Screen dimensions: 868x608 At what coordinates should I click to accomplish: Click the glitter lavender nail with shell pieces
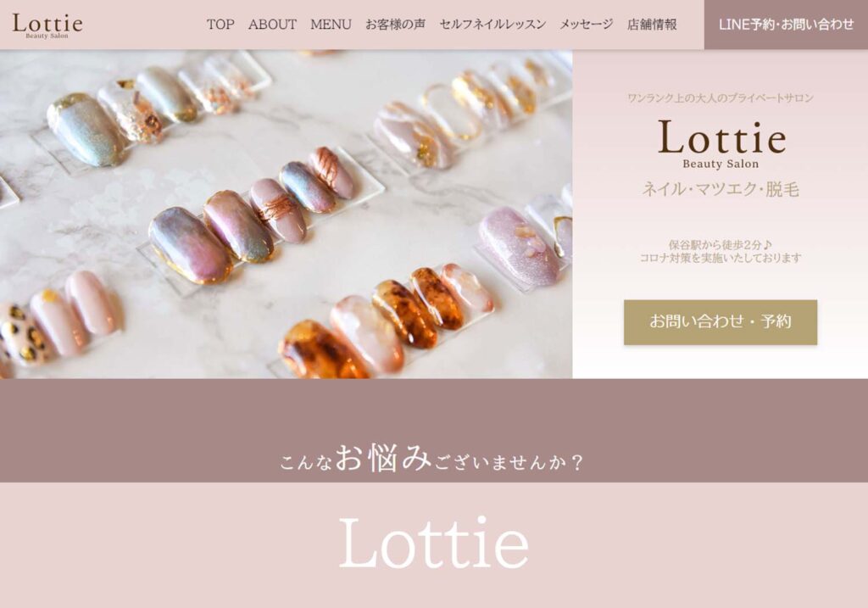(x=512, y=247)
